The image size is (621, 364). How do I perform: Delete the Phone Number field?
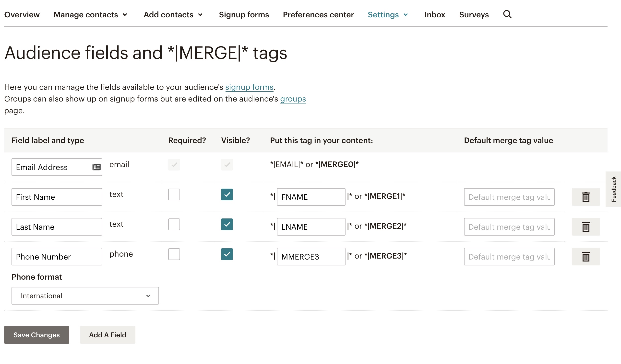(586, 256)
